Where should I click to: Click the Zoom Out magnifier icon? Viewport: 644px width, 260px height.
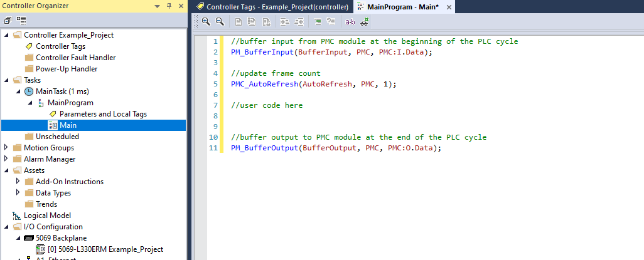click(x=220, y=21)
